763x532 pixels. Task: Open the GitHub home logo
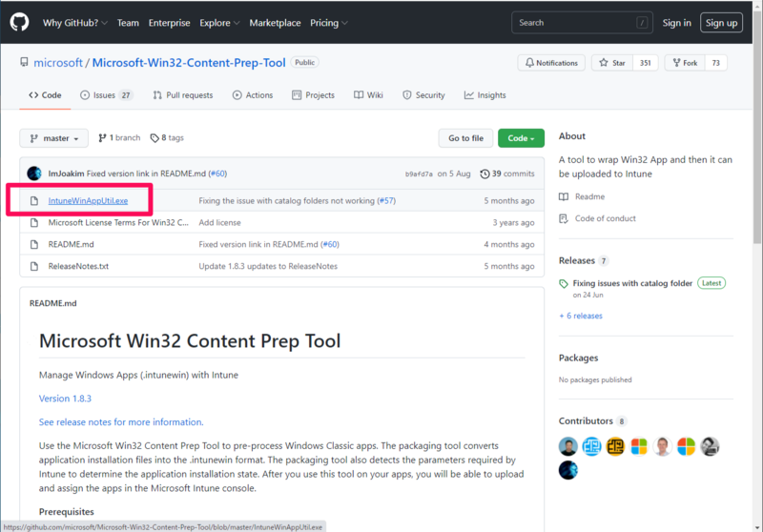pyautogui.click(x=19, y=22)
